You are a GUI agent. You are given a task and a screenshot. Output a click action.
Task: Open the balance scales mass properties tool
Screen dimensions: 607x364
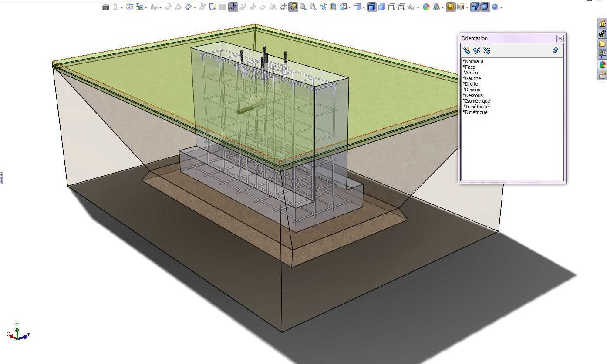click(130, 7)
